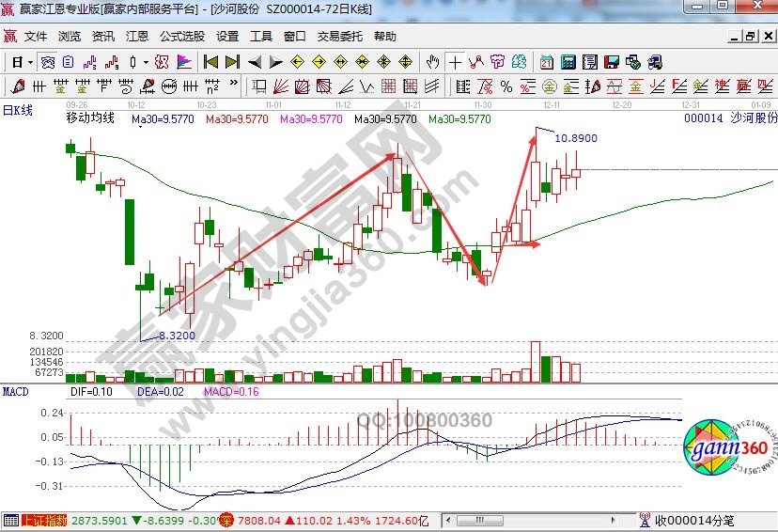Open the candlestick chart type dropdown arrow
This screenshot has width=778, height=532.
144,62
